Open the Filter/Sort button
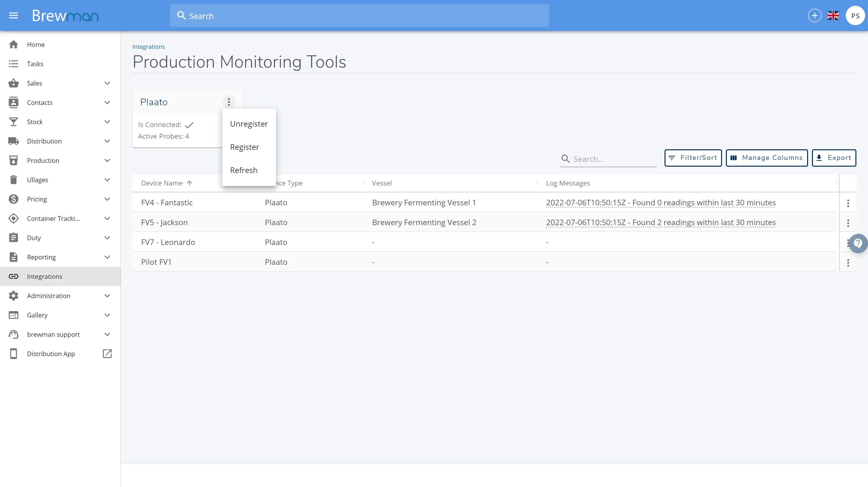 [693, 158]
